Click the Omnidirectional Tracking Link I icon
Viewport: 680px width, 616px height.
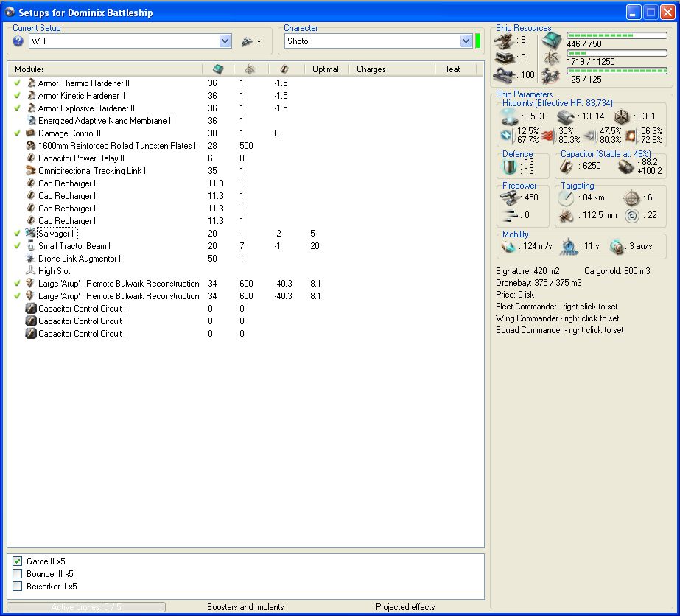pos(31,171)
